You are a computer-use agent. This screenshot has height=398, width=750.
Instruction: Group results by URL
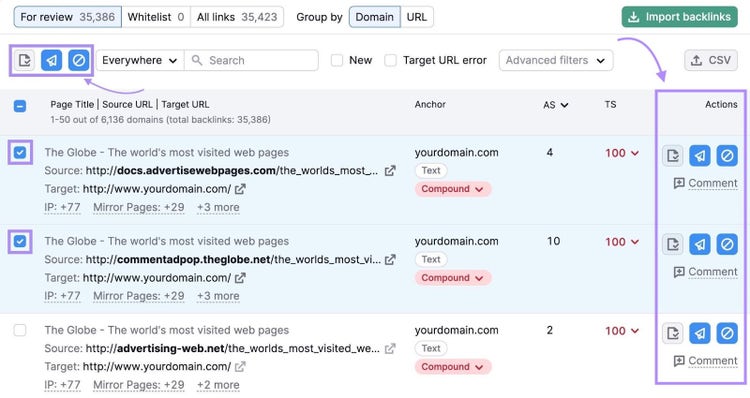tap(417, 17)
